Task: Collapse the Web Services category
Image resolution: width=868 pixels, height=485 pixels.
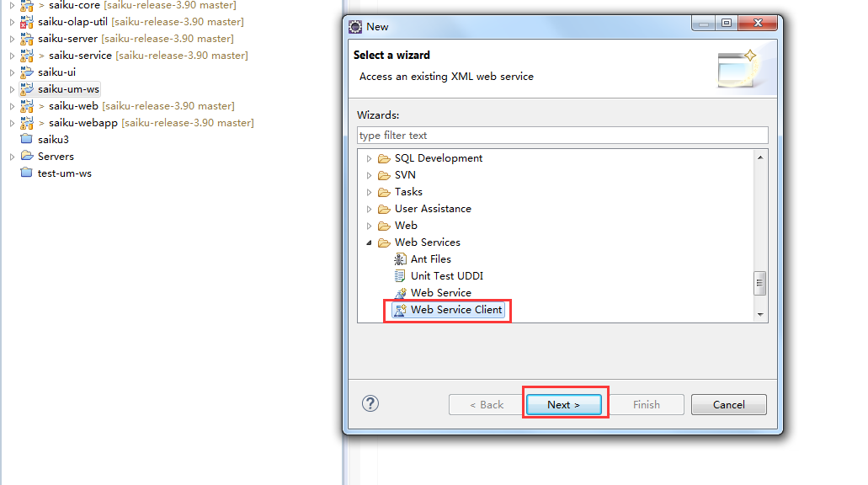Action: [369, 242]
